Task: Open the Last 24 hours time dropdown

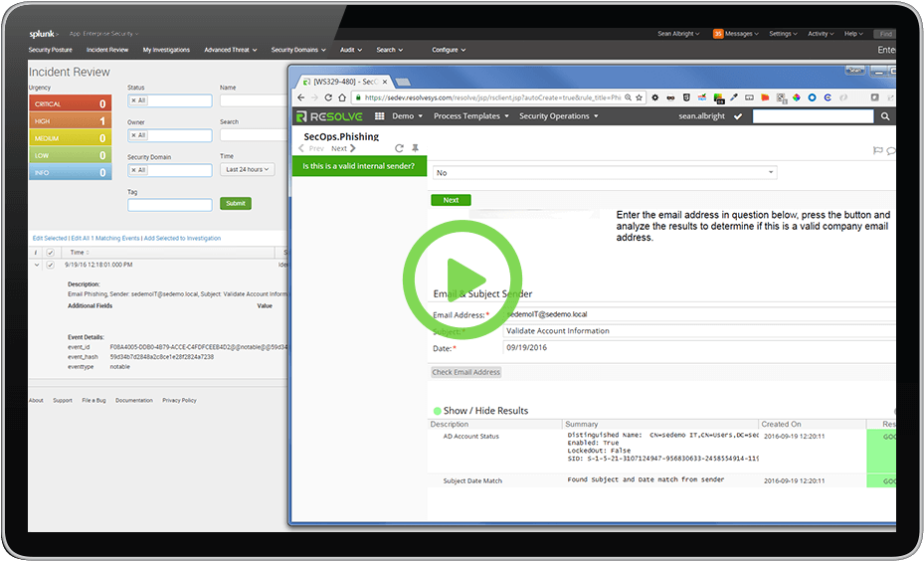Action: pyautogui.click(x=247, y=170)
